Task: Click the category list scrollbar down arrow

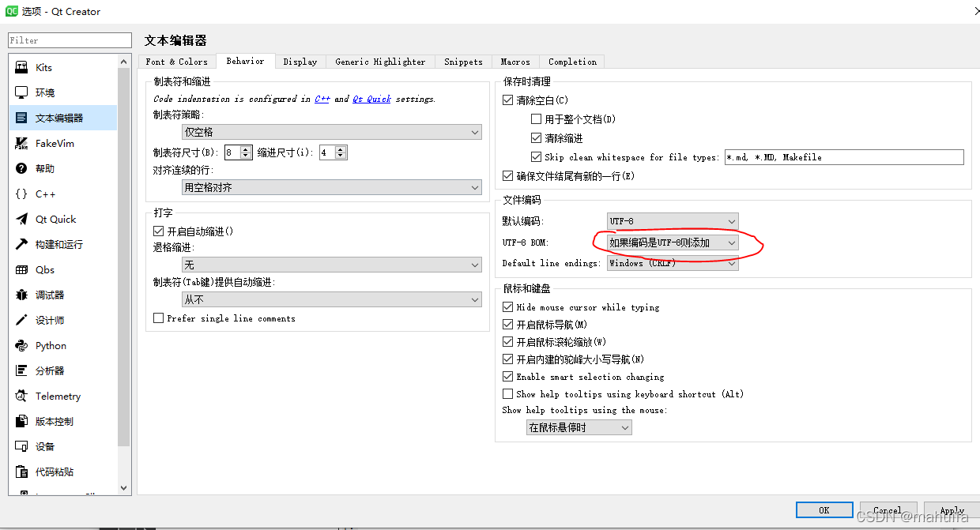Action: click(123, 488)
